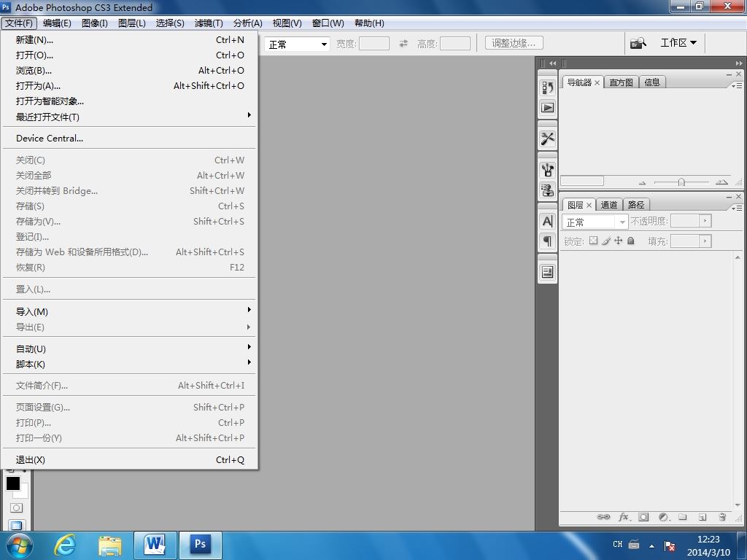This screenshot has height=560, width=747.
Task: Open the Layers panel blend mode dropdown
Action: click(595, 222)
